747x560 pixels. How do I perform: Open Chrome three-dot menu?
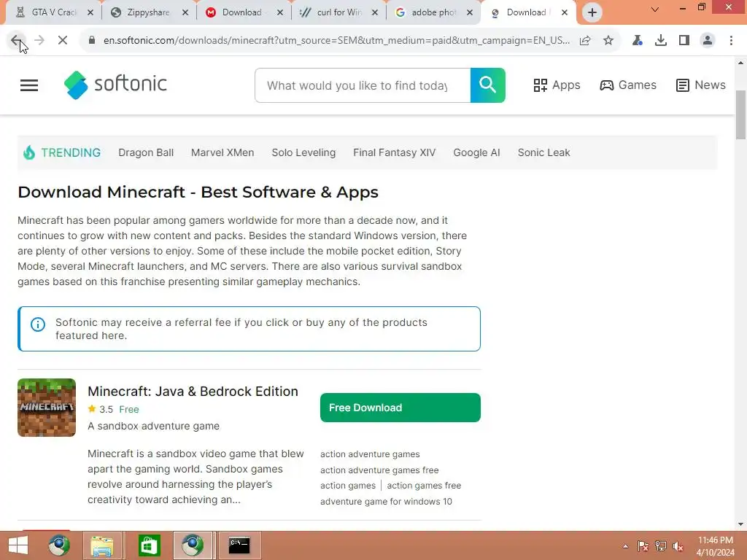click(731, 41)
